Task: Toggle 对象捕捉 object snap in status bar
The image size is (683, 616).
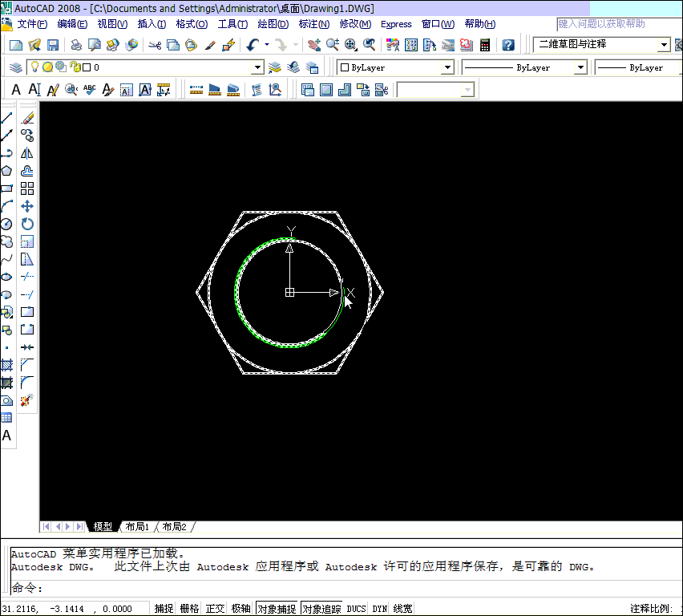Action: tap(277, 609)
